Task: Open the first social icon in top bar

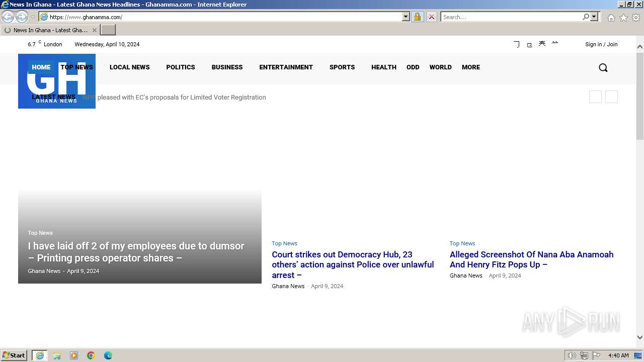Action: [516, 44]
